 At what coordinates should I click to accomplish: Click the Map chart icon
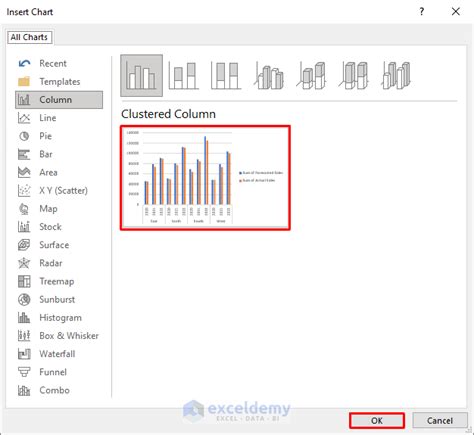[x=24, y=209]
